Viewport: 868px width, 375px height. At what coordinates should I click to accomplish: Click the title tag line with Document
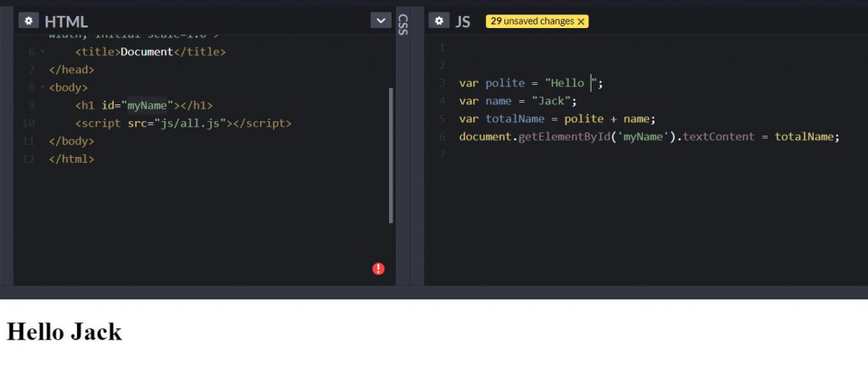tap(151, 52)
